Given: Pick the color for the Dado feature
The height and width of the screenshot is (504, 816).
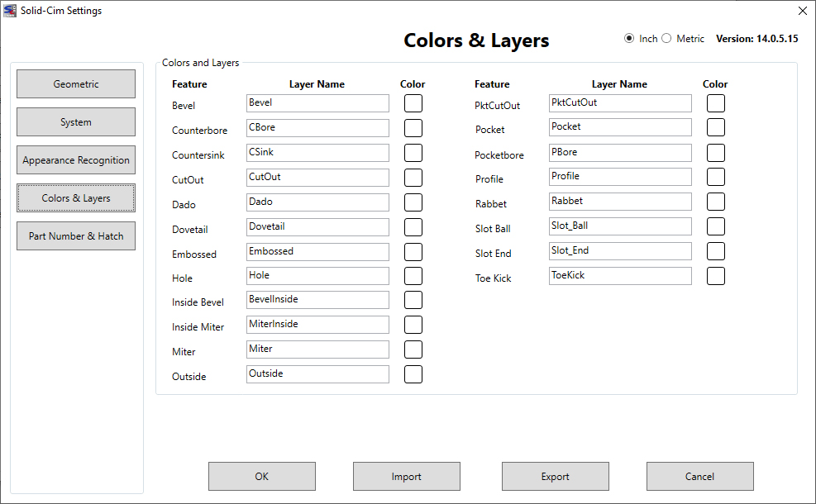Looking at the screenshot, I should (x=413, y=202).
